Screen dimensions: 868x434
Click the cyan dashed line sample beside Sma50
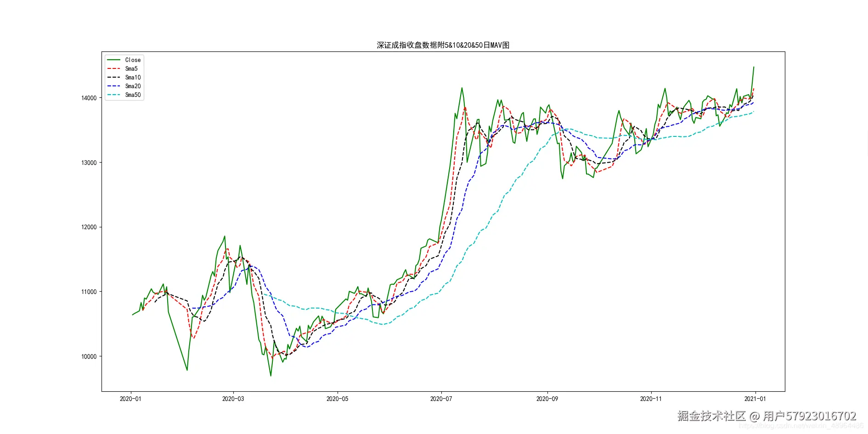[x=113, y=95]
